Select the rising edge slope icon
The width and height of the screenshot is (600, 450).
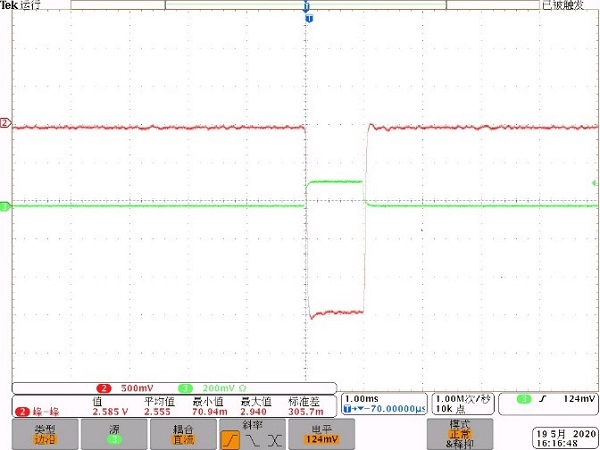[x=229, y=439]
